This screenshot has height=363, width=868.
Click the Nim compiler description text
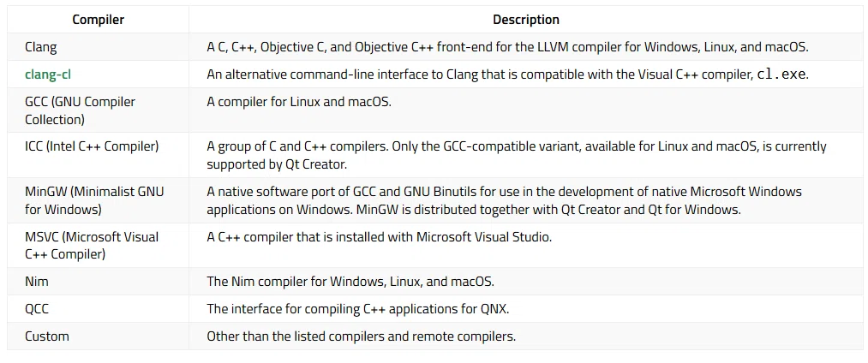click(350, 282)
